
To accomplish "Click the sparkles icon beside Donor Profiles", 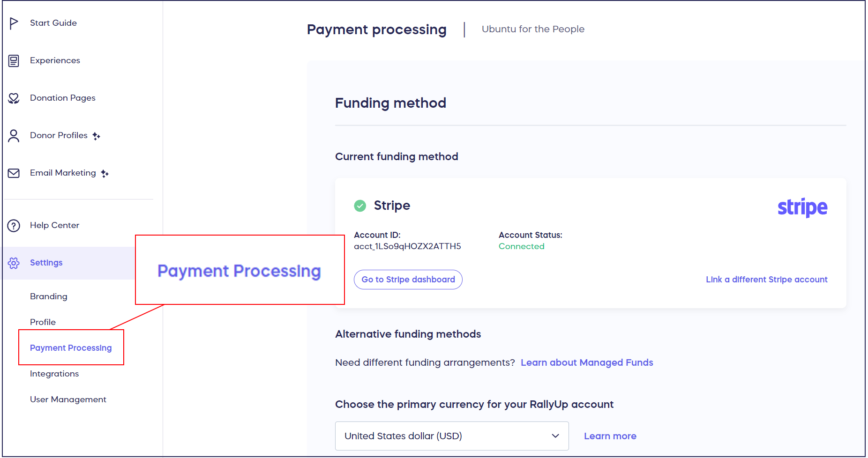I will 97,135.
